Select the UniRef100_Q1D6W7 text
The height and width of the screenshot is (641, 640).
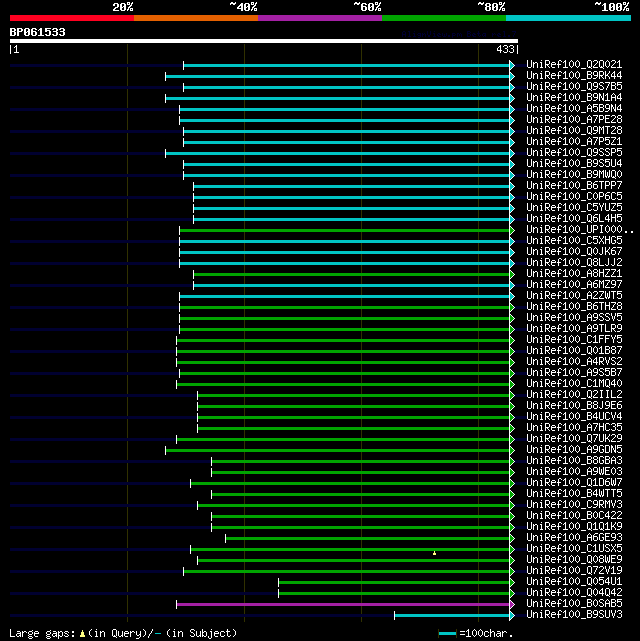574,483
